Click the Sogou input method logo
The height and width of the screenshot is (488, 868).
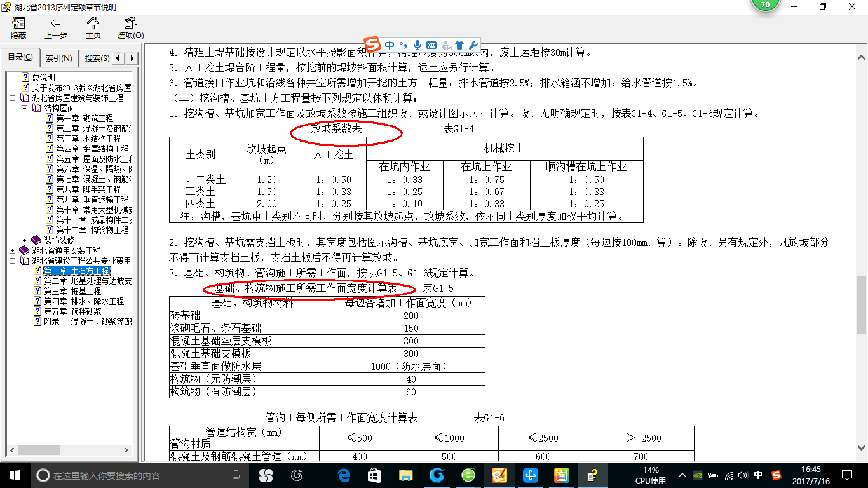pos(374,44)
